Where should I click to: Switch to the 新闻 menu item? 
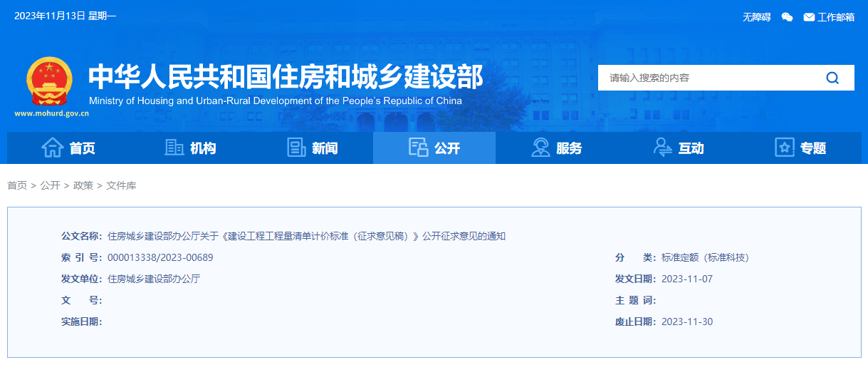pos(325,148)
